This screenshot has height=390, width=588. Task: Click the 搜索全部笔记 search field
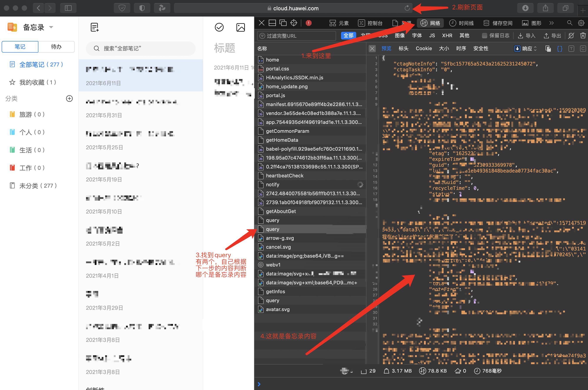pyautogui.click(x=141, y=48)
